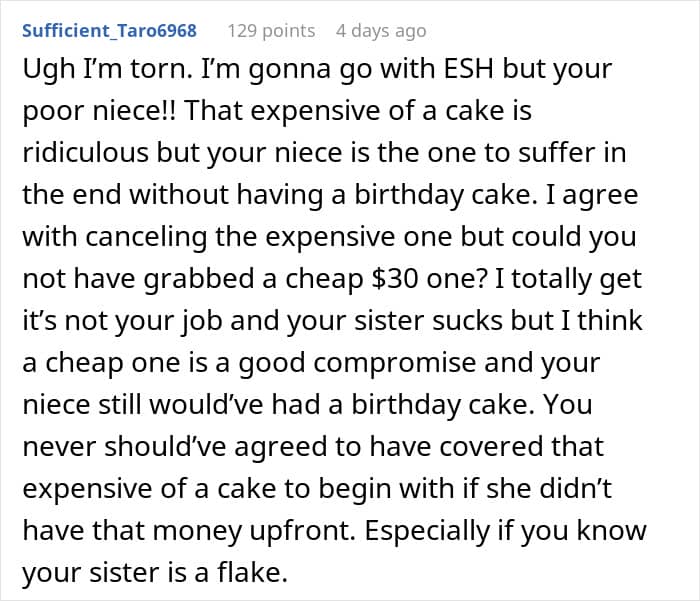The image size is (700, 601).
Task: Click the words money upfront
Action: click(x=254, y=531)
